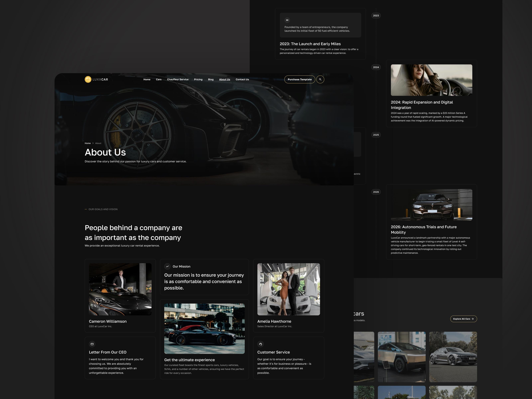Click the LuxxCar gold logo icon
This screenshot has height=399, width=532.
tap(88, 79)
